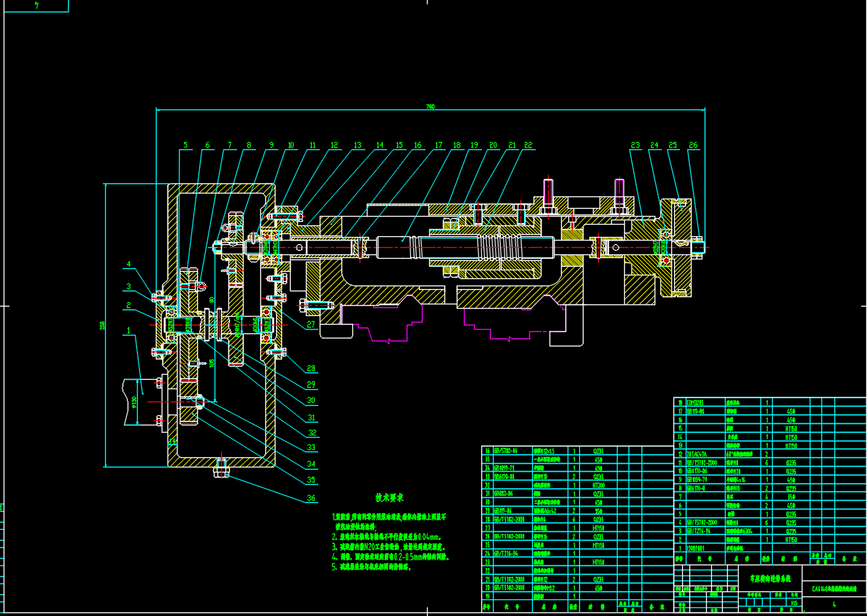Screen dimensions: 867x616
Task: Select the vertical 108 dimension text in gearbox
Action: pyautogui.click(x=212, y=362)
